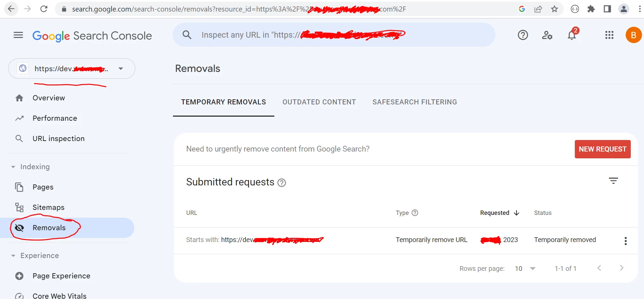Click the Google icon in address bar
This screenshot has height=299, width=644.
tap(522, 9)
